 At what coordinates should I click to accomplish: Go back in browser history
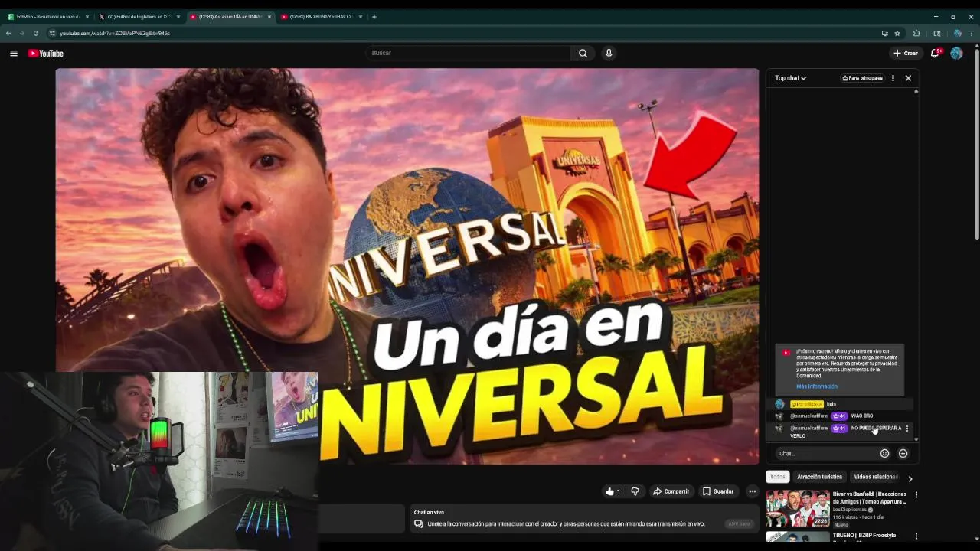[x=8, y=33]
